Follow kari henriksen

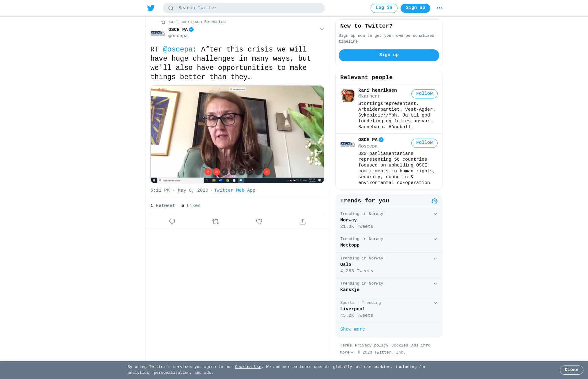click(x=424, y=94)
